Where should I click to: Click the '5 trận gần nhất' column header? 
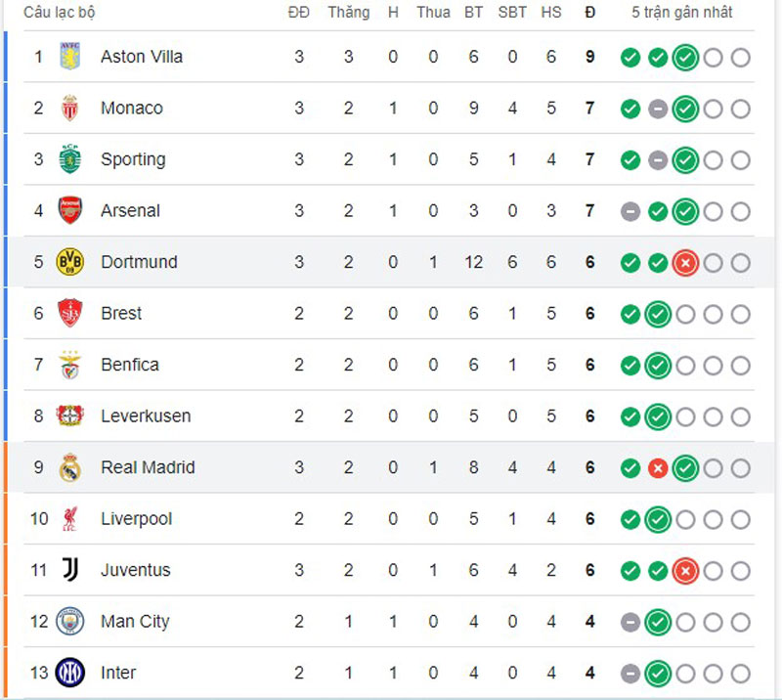681,12
